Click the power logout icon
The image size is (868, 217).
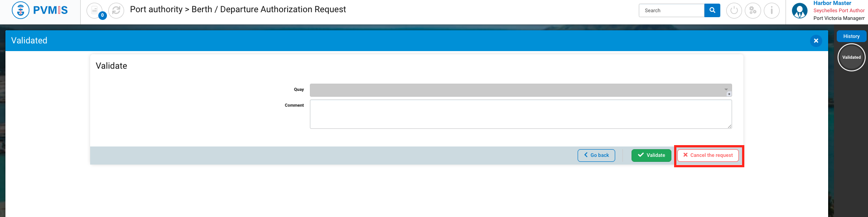(x=734, y=10)
